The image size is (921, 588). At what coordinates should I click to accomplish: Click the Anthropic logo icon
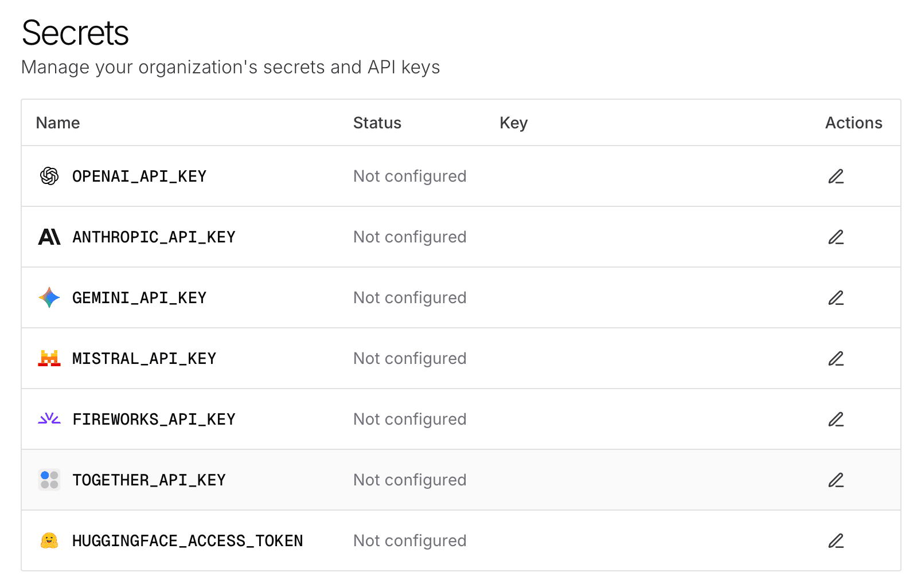coord(49,237)
